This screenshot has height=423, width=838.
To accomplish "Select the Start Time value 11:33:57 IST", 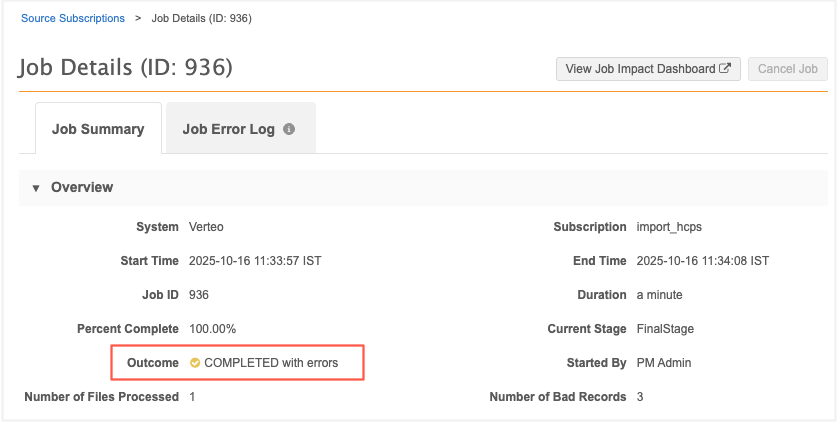I will tap(255, 261).
